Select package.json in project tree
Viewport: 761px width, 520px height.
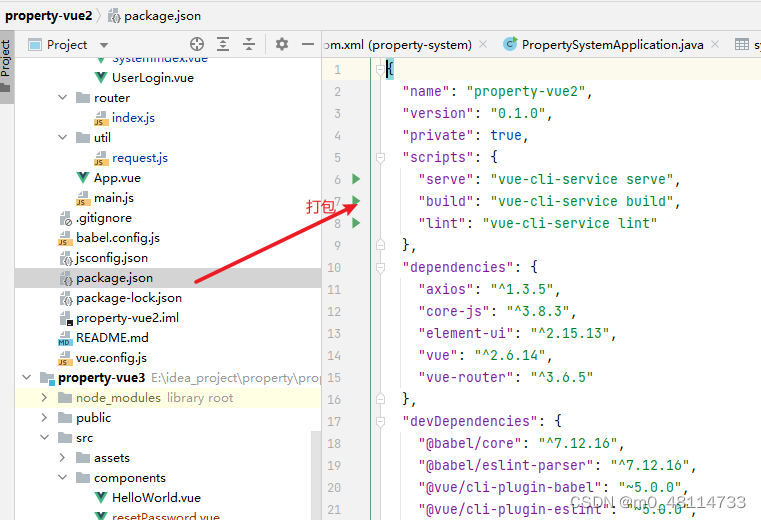[x=115, y=278]
